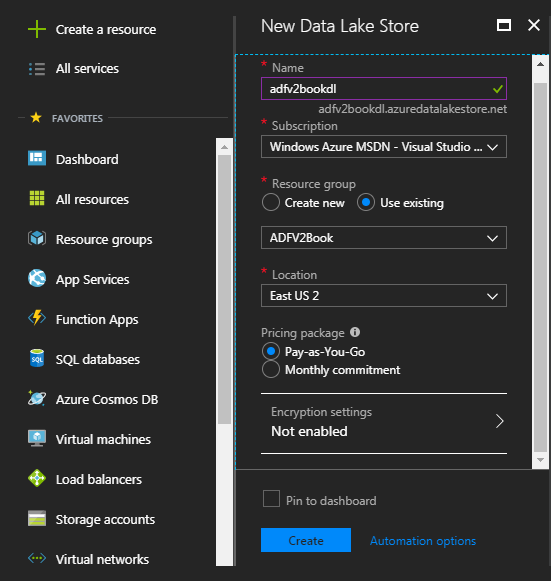
Task: Select the Create new resource group radio
Action: [270, 202]
